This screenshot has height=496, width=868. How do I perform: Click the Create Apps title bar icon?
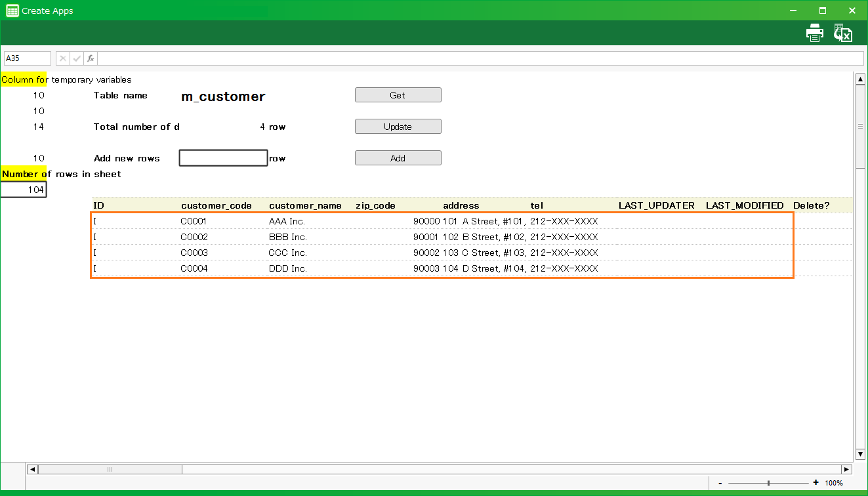pyautogui.click(x=12, y=10)
